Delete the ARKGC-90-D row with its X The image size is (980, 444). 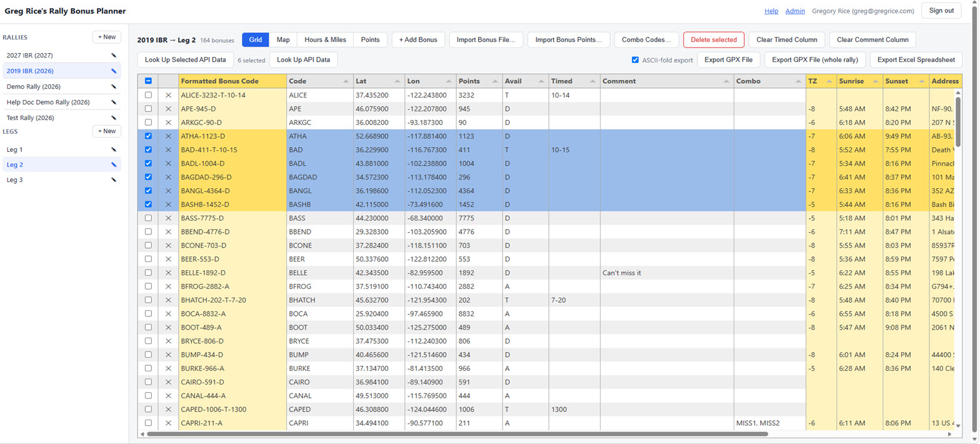click(168, 123)
